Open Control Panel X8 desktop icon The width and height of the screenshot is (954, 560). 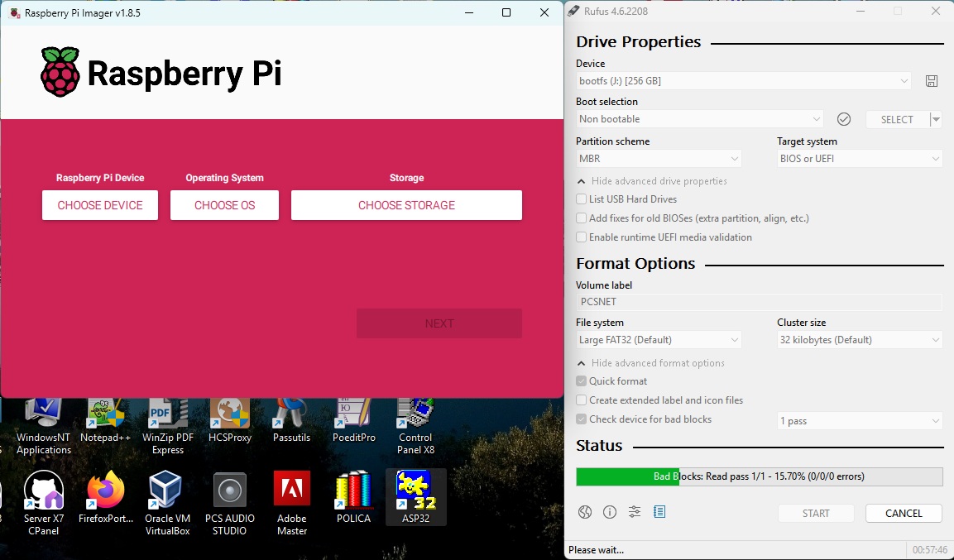point(415,427)
